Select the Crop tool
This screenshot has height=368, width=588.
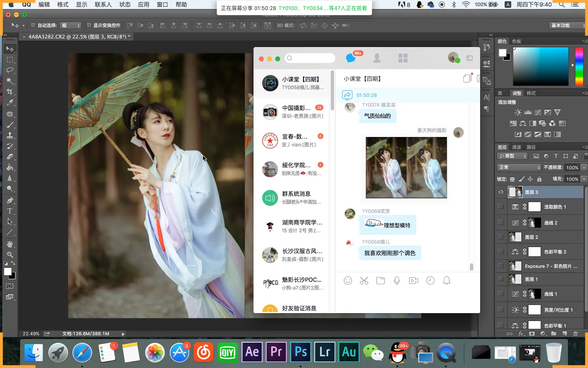click(x=10, y=92)
